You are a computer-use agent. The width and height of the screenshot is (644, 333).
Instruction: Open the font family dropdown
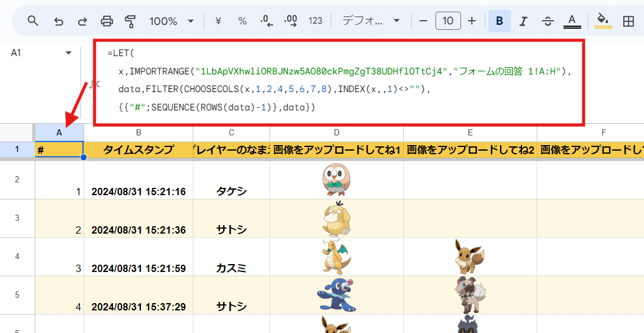(371, 21)
